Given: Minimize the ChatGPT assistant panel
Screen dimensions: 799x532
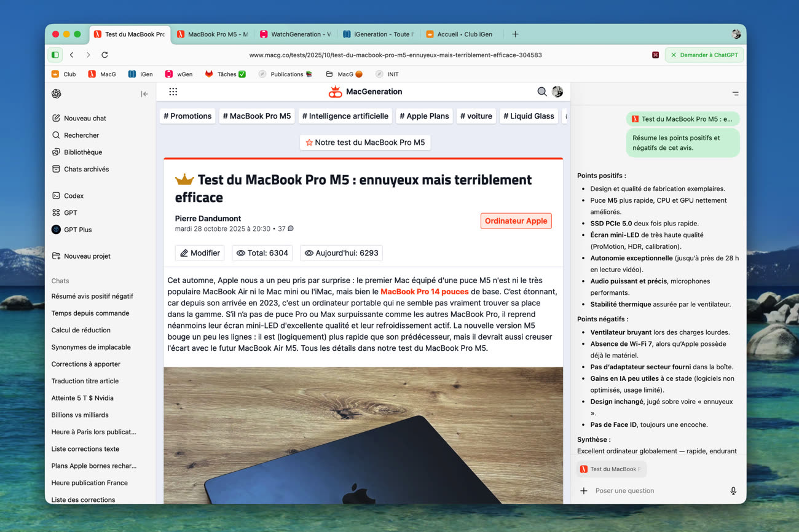Looking at the screenshot, I should (x=735, y=94).
